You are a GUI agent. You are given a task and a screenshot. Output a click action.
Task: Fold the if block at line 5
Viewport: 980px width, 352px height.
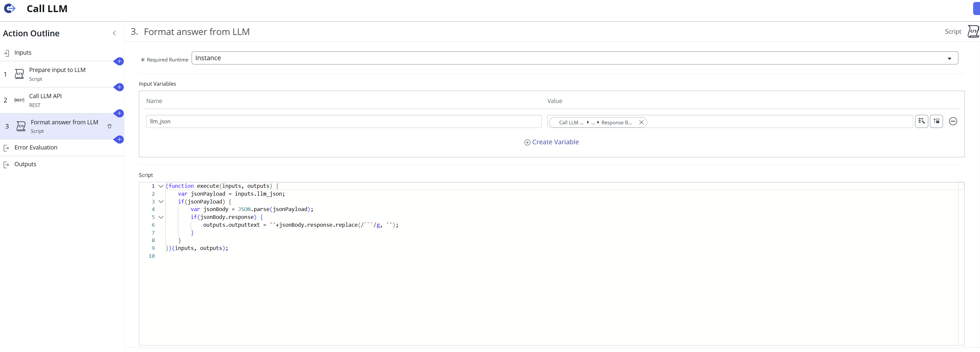[x=161, y=218]
